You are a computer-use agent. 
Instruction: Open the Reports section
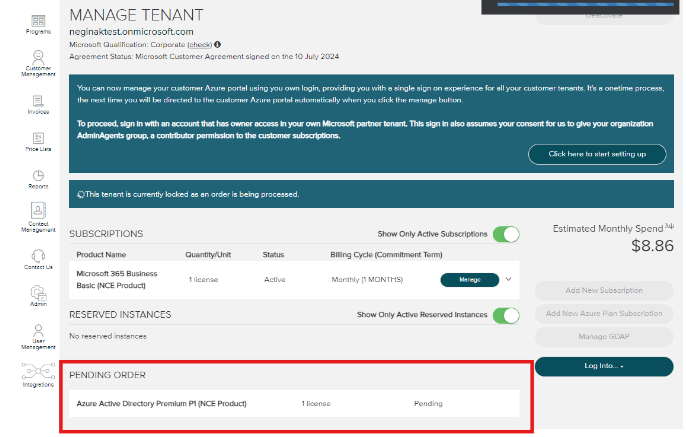point(38,179)
